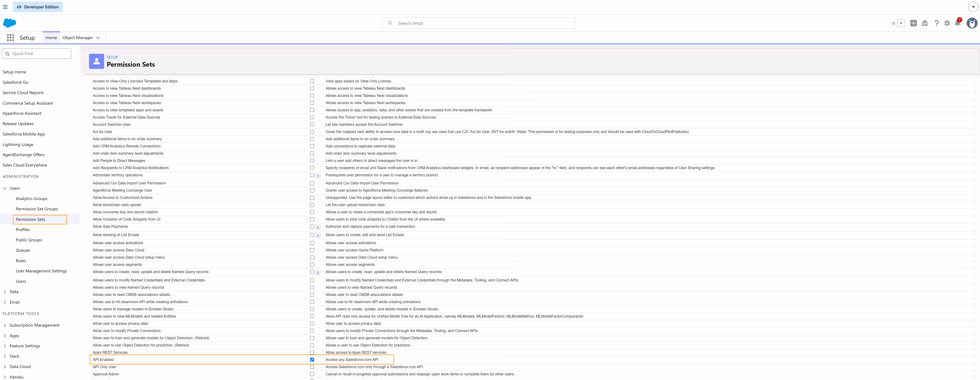Viewport: 980px width, 380px height.
Task: Focus the Quick Find input field
Action: [x=37, y=54]
